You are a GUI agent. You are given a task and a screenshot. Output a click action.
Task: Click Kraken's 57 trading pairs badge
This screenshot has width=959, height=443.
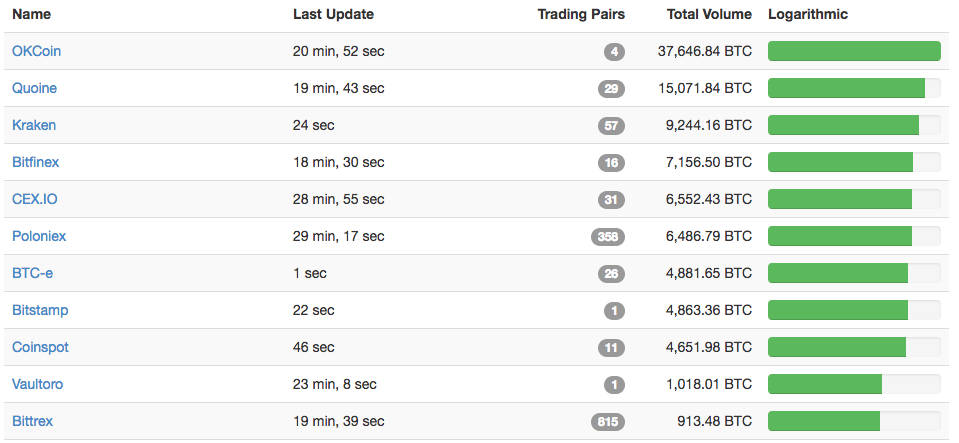612,126
